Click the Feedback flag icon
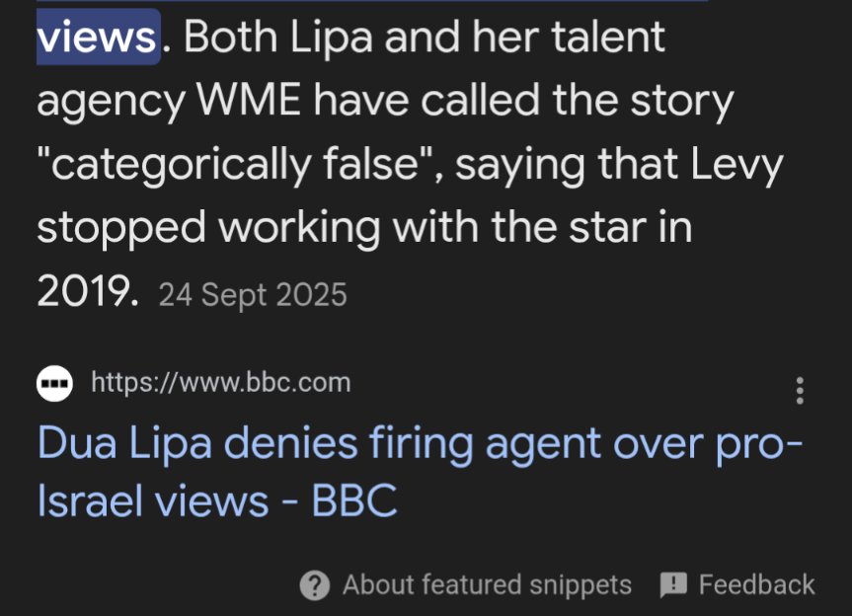This screenshot has width=852, height=616. pos(673,585)
